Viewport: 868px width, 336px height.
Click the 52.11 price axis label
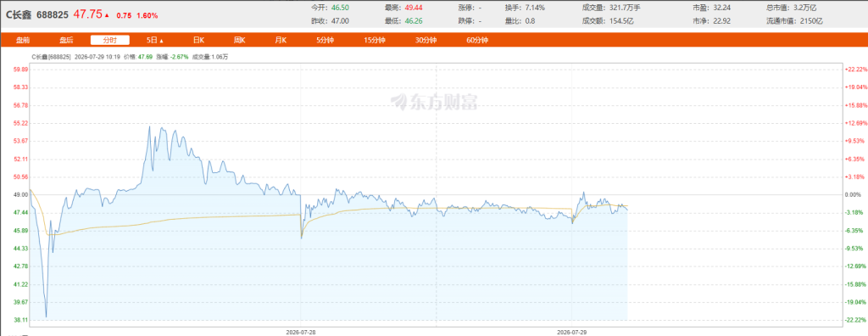point(20,159)
